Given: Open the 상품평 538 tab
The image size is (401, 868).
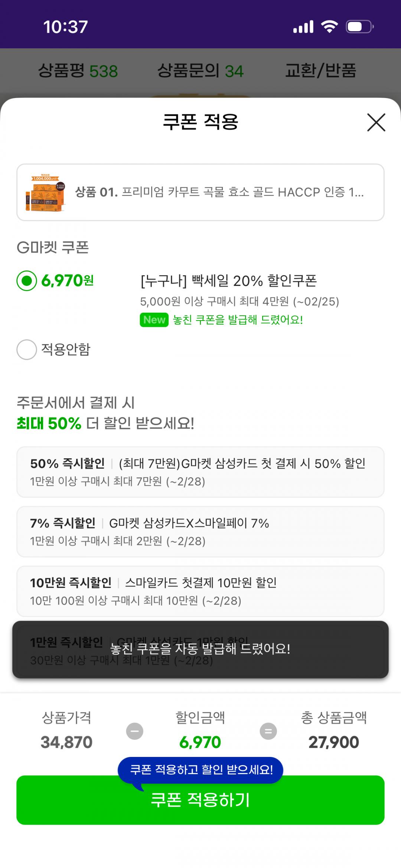Looking at the screenshot, I should tap(78, 71).
